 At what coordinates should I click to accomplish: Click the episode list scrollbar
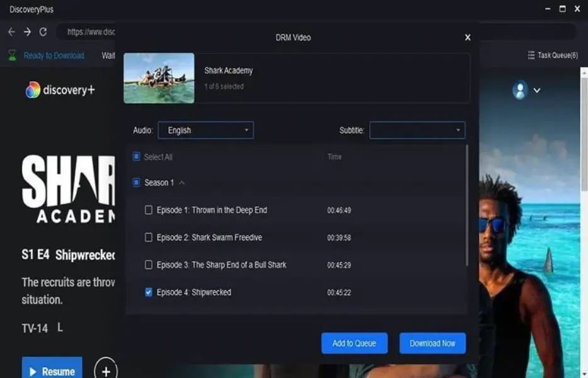(x=466, y=206)
